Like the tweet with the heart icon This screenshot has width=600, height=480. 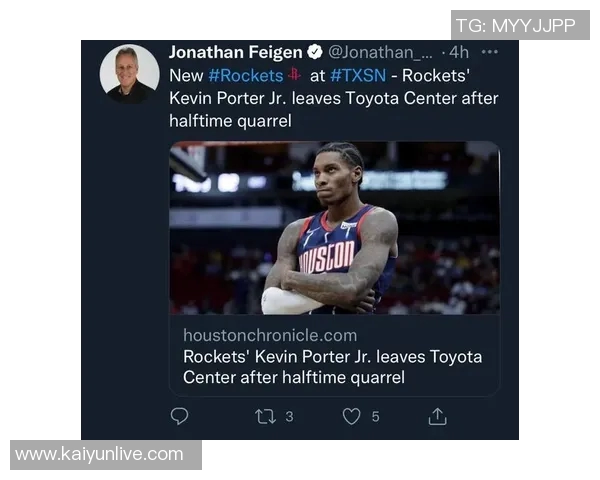(x=351, y=416)
